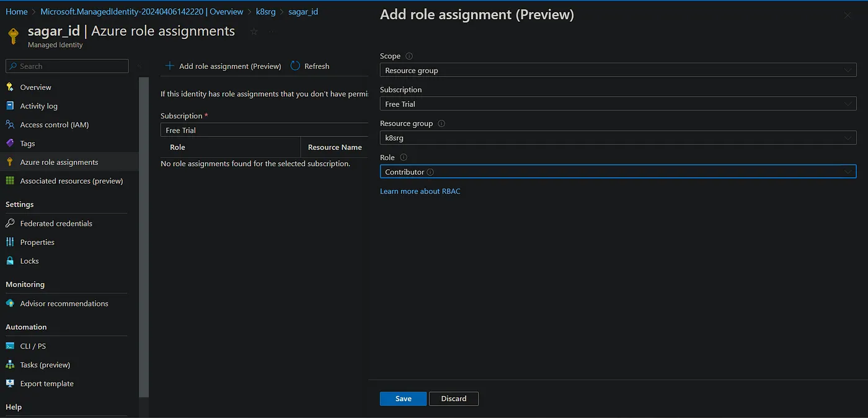The image size is (868, 418).
Task: Click the Monitoring section heading
Action: click(25, 284)
